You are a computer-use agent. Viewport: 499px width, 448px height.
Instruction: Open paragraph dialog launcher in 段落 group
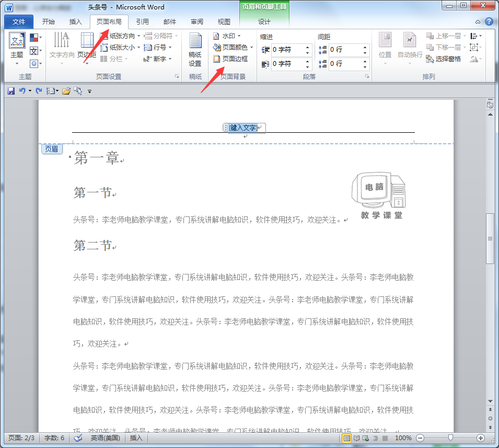click(x=367, y=76)
